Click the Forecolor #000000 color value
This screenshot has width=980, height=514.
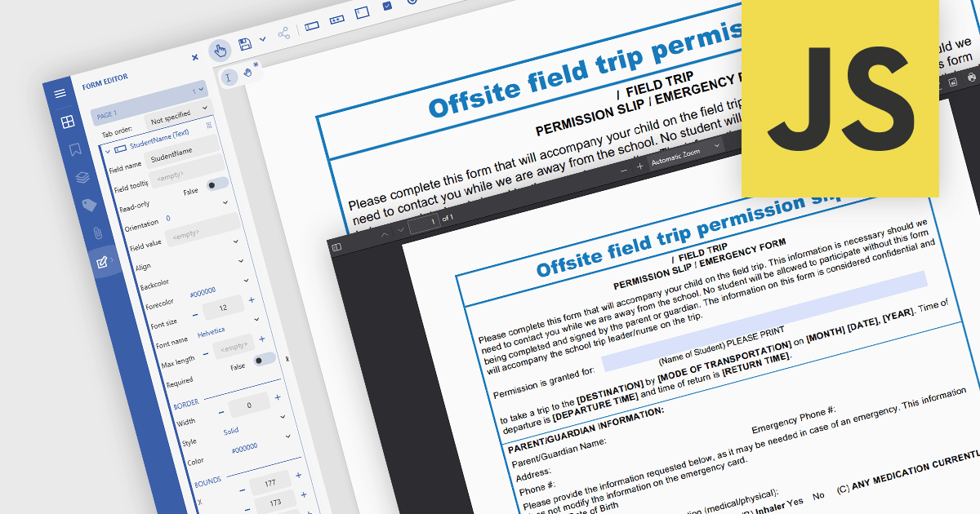pyautogui.click(x=203, y=292)
